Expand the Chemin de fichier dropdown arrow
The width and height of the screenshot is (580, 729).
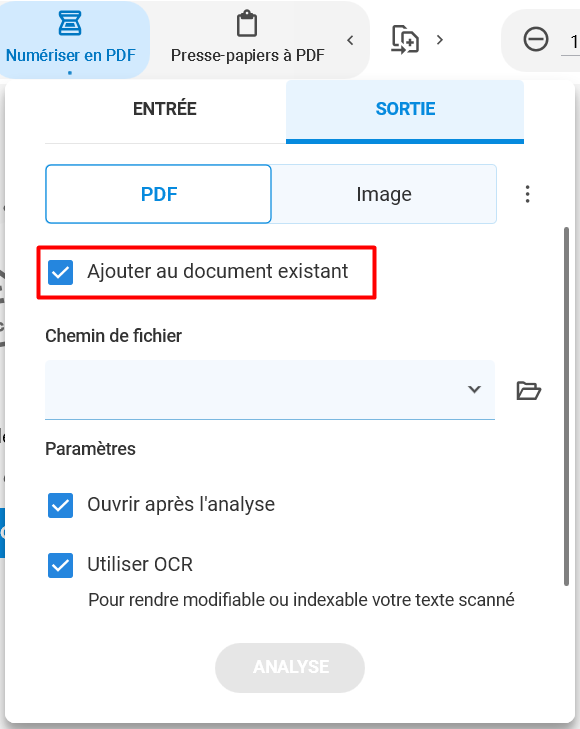click(474, 389)
